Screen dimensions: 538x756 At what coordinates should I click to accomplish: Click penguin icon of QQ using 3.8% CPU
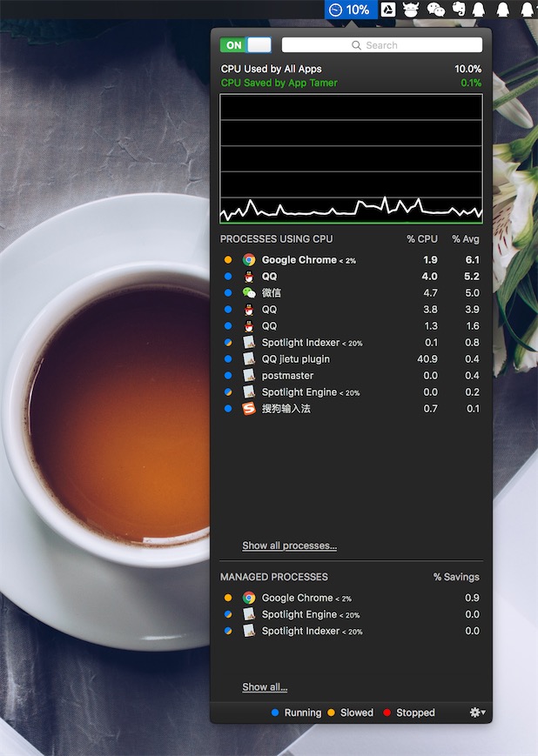(x=248, y=310)
